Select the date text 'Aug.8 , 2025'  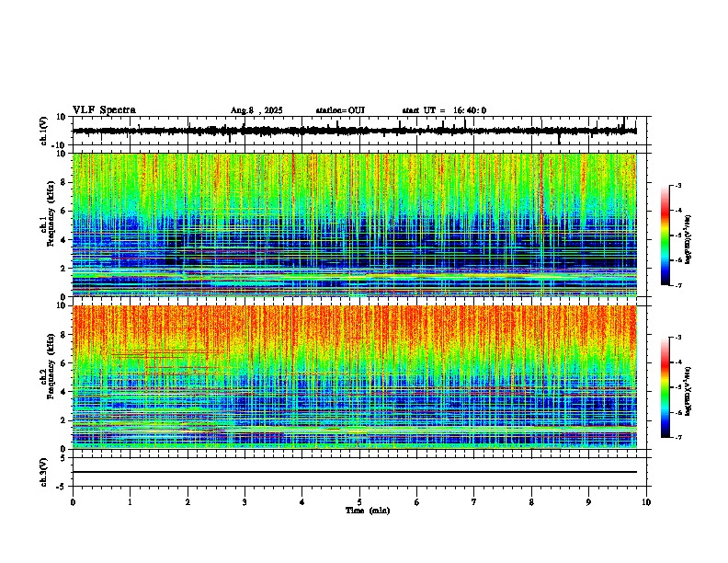pyautogui.click(x=256, y=110)
